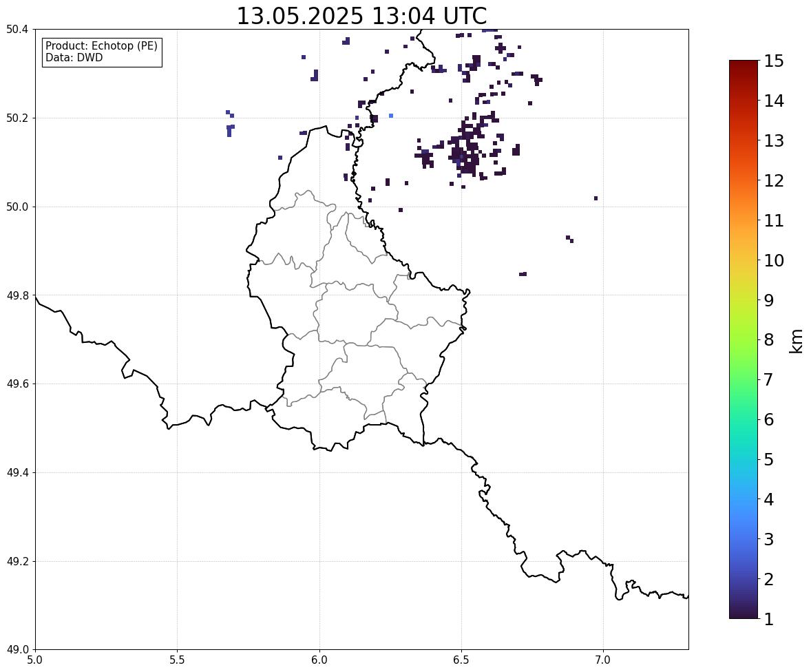Click color bar tick label 13
This screenshot has width=811, height=672.
[x=774, y=140]
